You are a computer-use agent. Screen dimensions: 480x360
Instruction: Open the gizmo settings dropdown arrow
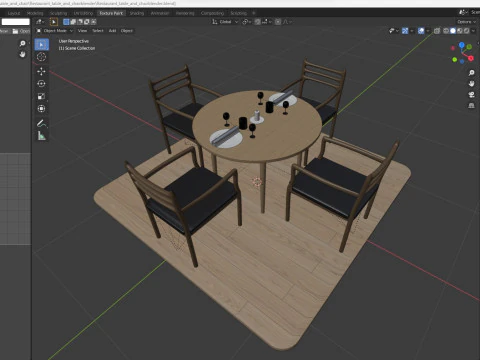(412, 31)
